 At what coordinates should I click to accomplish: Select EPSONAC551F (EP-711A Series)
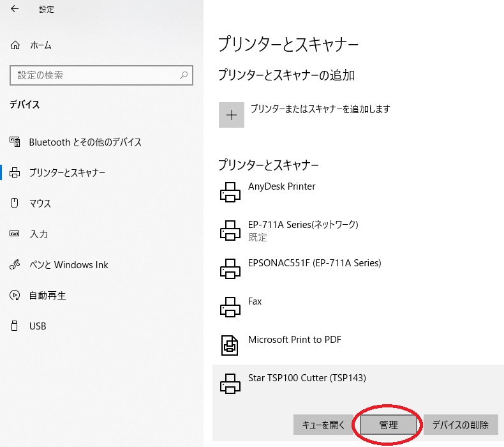coord(315,263)
